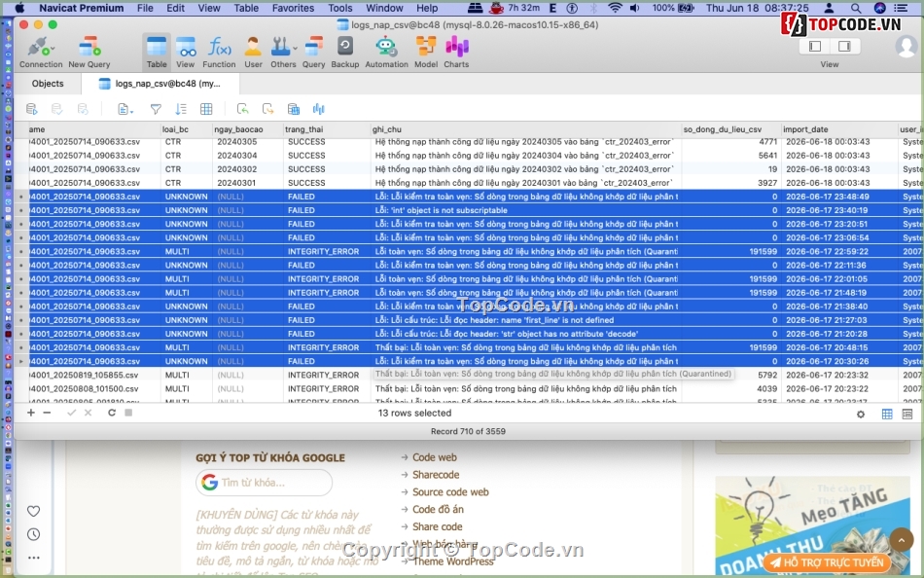Open the Favorites menu
The height and width of the screenshot is (578, 924).
293,8
